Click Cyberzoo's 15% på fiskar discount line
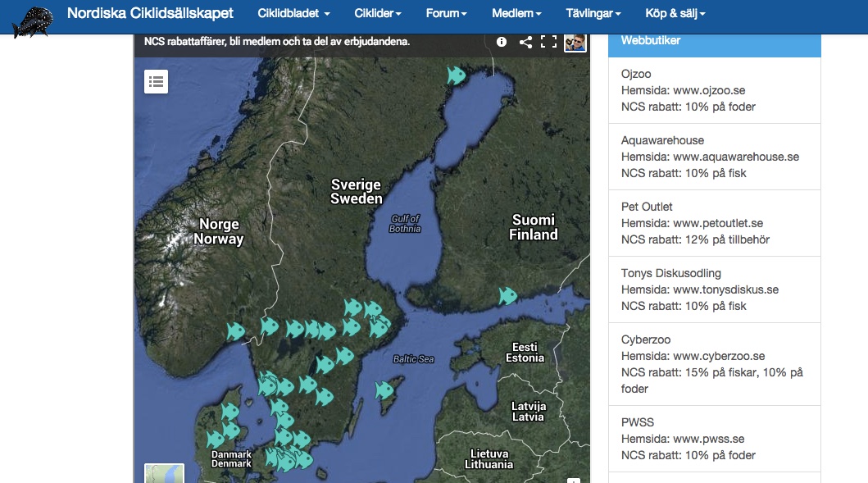 click(x=712, y=380)
